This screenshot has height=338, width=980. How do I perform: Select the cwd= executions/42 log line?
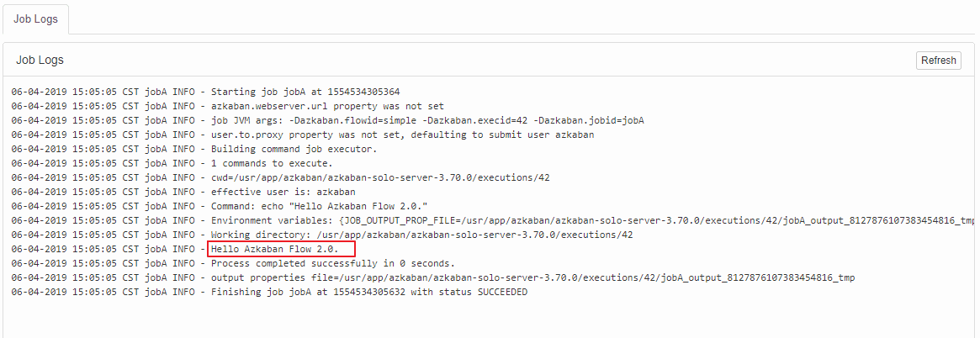[x=281, y=178]
